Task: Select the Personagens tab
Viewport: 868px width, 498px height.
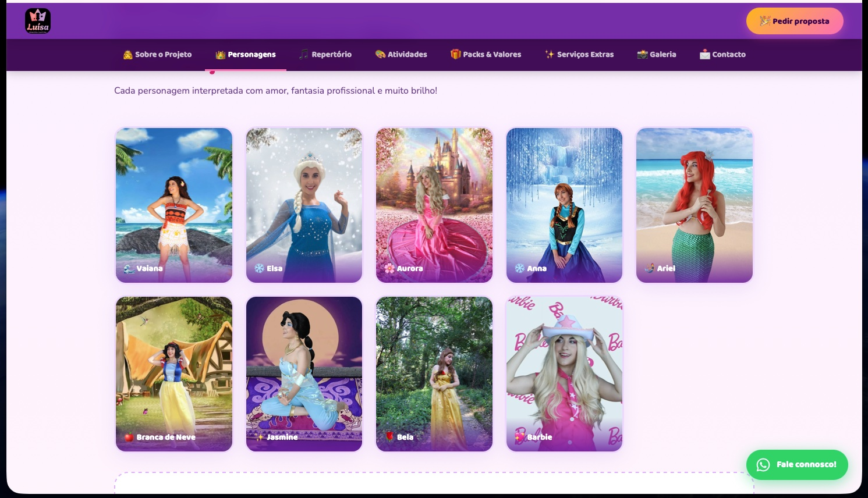Action: point(246,55)
